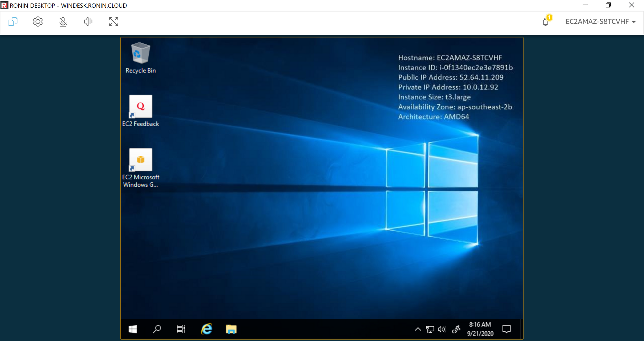This screenshot has height=341, width=644.
Task: Open the EC2 Feedback shortcut
Action: [140, 106]
